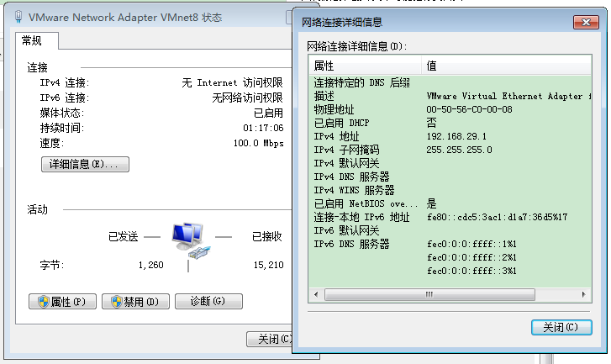Screen dimensions: 611x364
Task: Select 连接-本地 IPv6 地址 row
Action: coord(450,217)
